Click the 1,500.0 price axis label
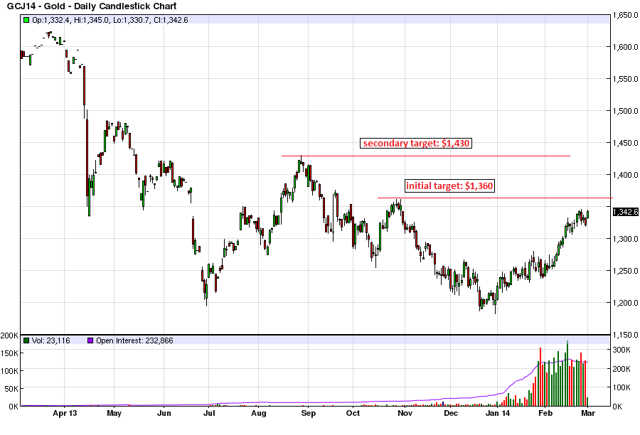The height and width of the screenshot is (435, 640). click(x=625, y=111)
